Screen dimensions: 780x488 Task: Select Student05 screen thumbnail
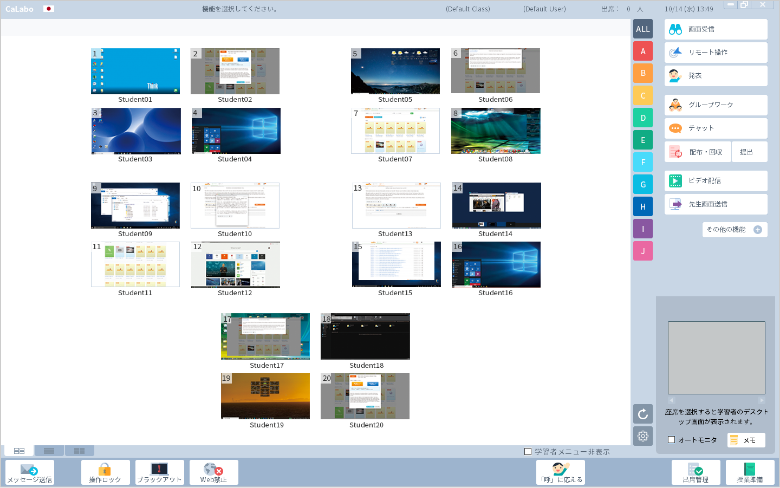pos(395,71)
